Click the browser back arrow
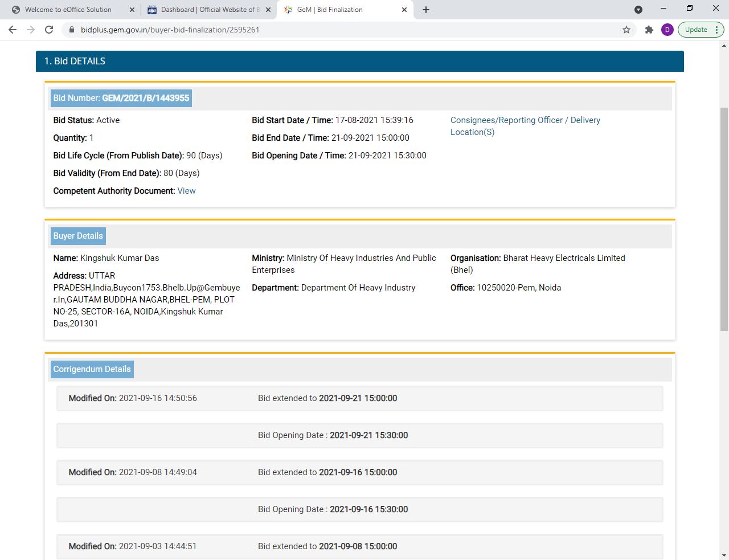This screenshot has width=729, height=560. click(13, 30)
